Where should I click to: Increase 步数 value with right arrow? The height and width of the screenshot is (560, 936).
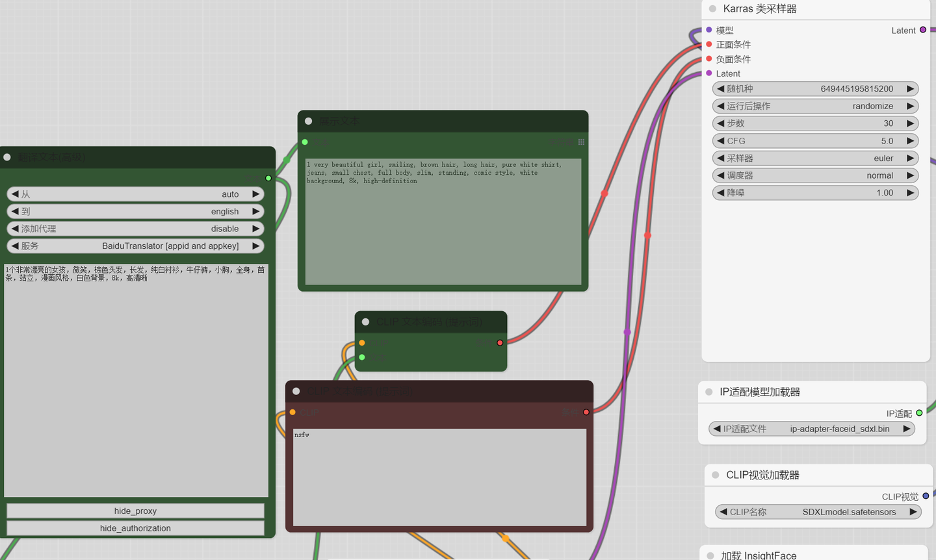point(910,123)
